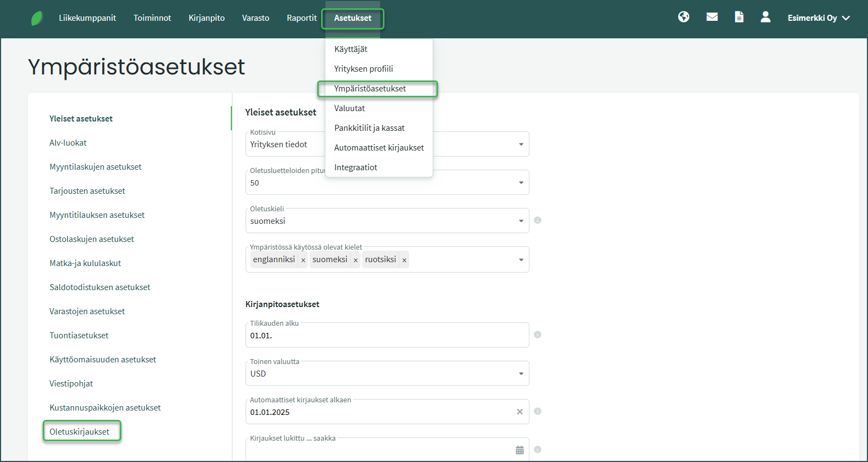This screenshot has width=868, height=462.
Task: Open the Esimerkki Oy company dropdown
Action: coord(818,18)
